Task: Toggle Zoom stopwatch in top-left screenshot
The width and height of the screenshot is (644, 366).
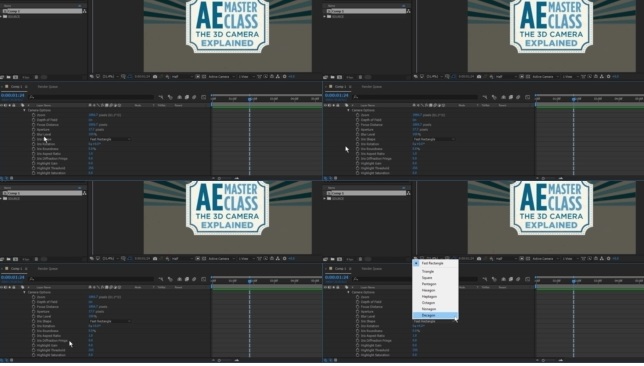Action: (33, 115)
